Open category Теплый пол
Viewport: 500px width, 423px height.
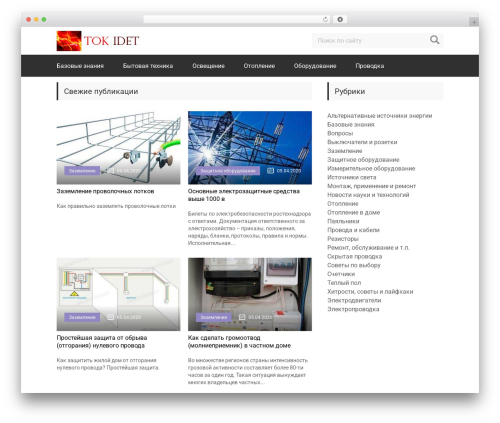pyautogui.click(x=344, y=283)
